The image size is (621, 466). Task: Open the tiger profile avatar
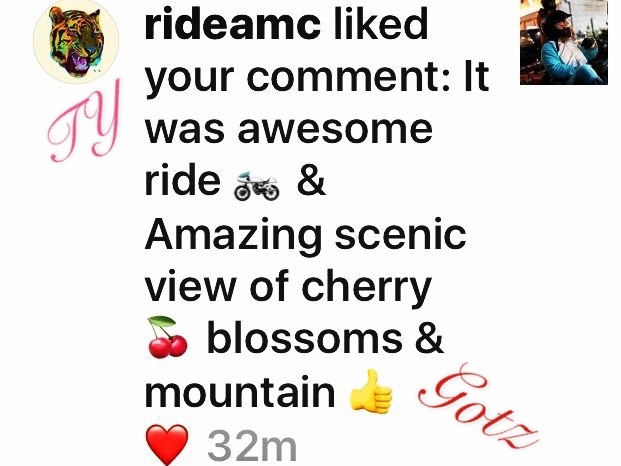click(76, 41)
